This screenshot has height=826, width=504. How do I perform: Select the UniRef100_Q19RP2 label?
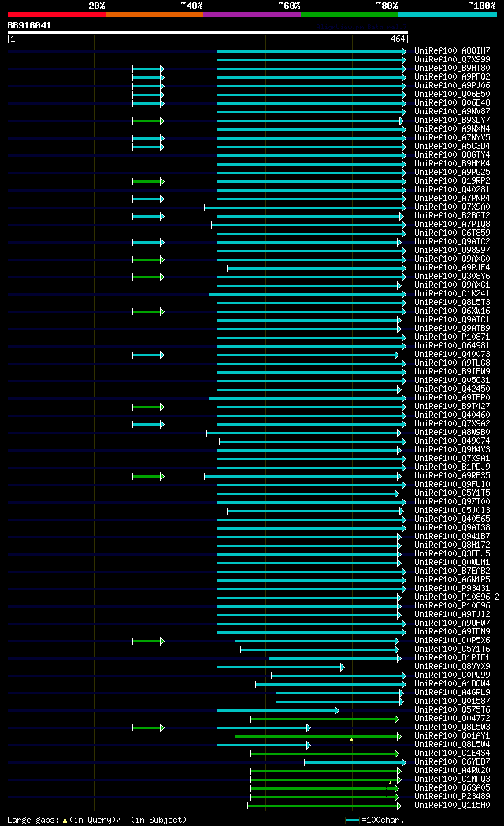[x=452, y=180]
